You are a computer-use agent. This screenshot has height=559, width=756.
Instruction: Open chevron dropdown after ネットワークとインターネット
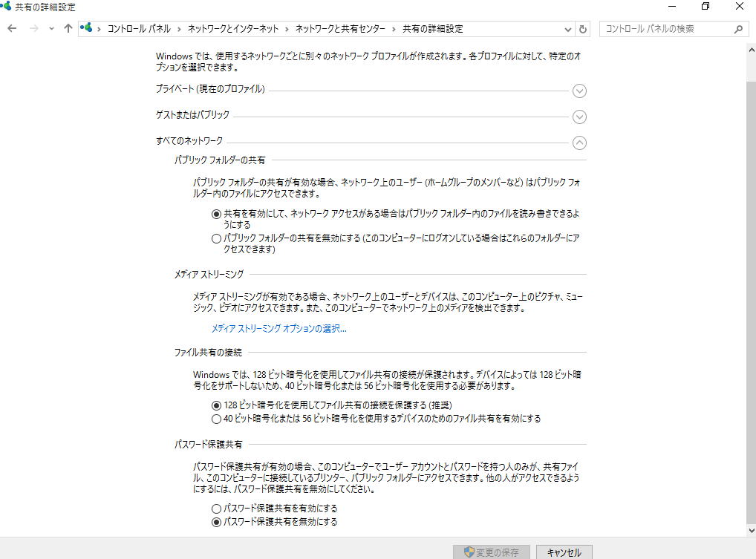pos(287,29)
